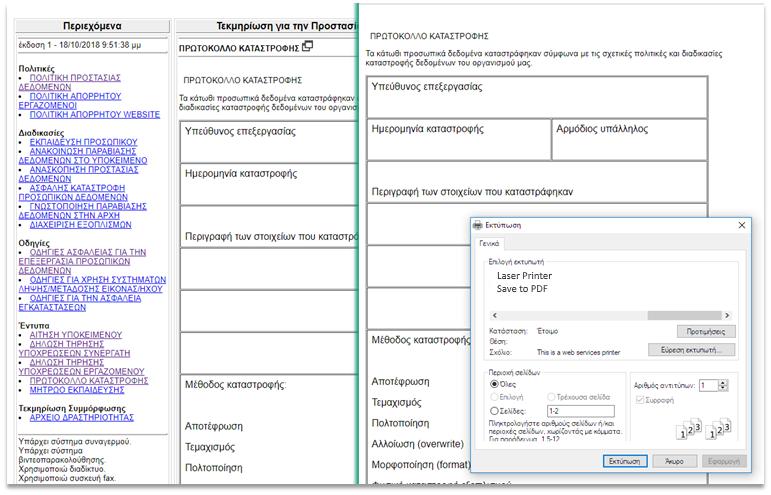The height and width of the screenshot is (495, 771).
Task: Open ΑΙΤΗΣΗ ΥΠΟΚΕΙΜΕΝΟΥ form link
Action: tap(76, 335)
